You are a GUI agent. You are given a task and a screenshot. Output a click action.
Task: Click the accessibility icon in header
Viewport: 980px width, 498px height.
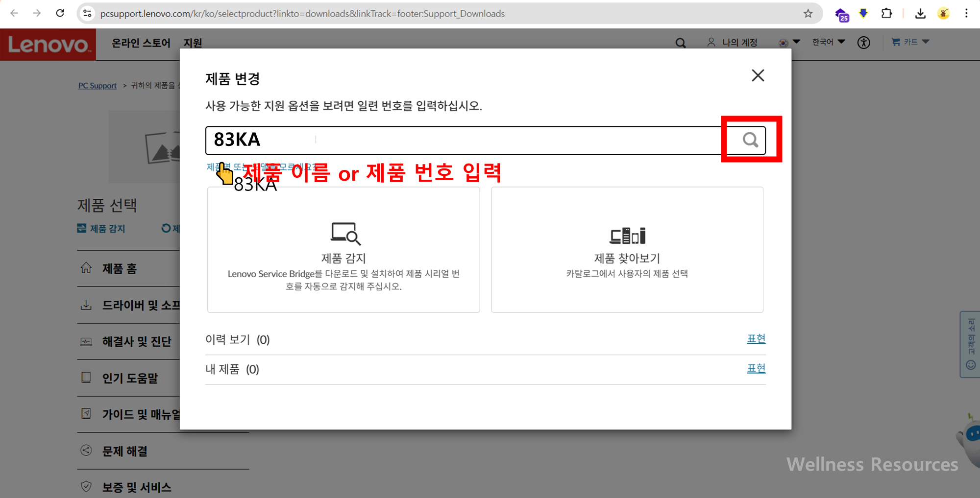click(x=864, y=43)
